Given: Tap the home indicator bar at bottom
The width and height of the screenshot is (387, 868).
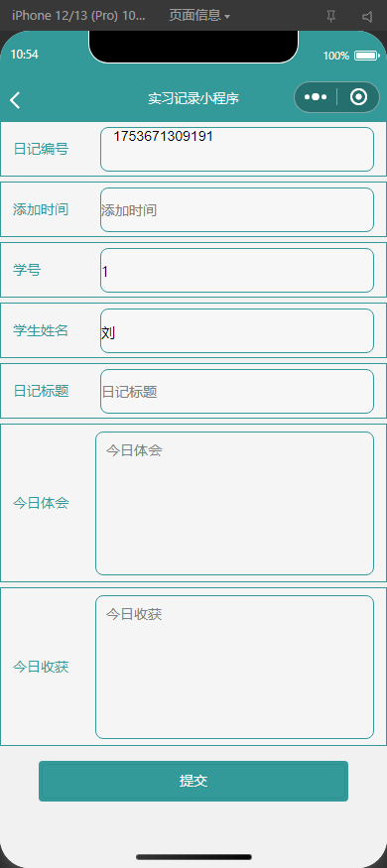Looking at the screenshot, I should (x=193, y=857).
